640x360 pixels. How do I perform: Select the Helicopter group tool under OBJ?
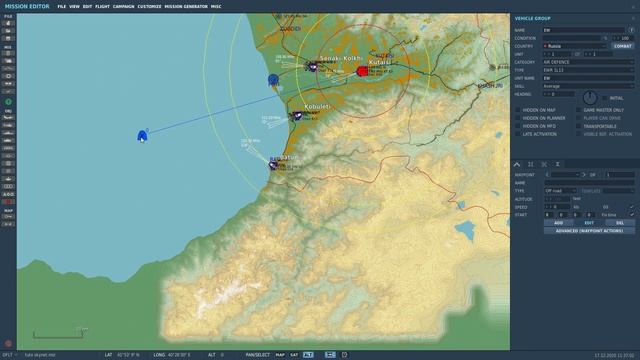click(x=8, y=125)
